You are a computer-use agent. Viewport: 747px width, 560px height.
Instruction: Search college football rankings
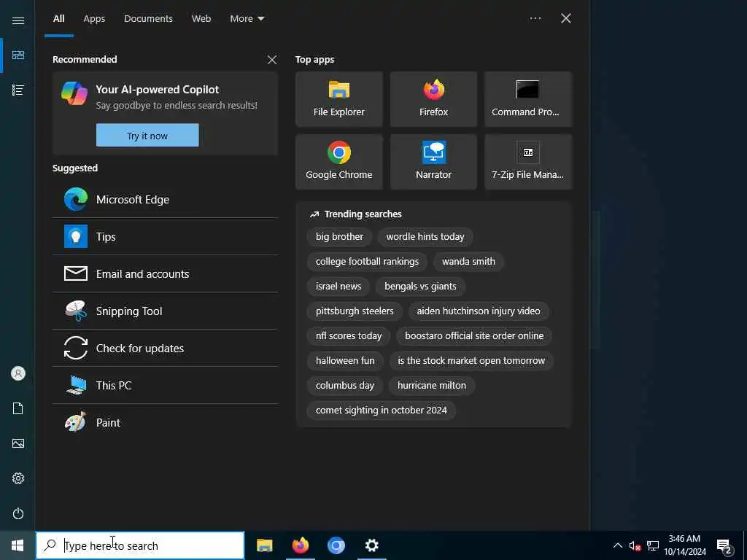pos(368,262)
